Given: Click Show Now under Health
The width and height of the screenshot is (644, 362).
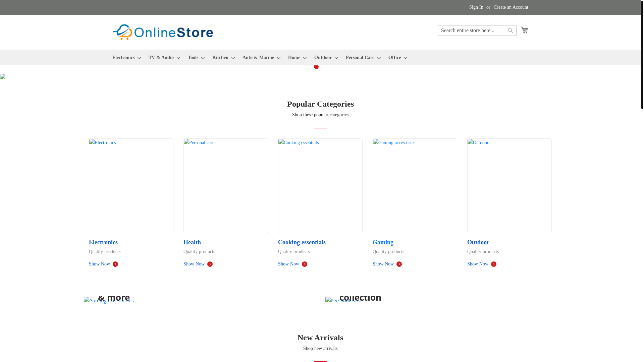Looking at the screenshot, I should (x=194, y=264).
